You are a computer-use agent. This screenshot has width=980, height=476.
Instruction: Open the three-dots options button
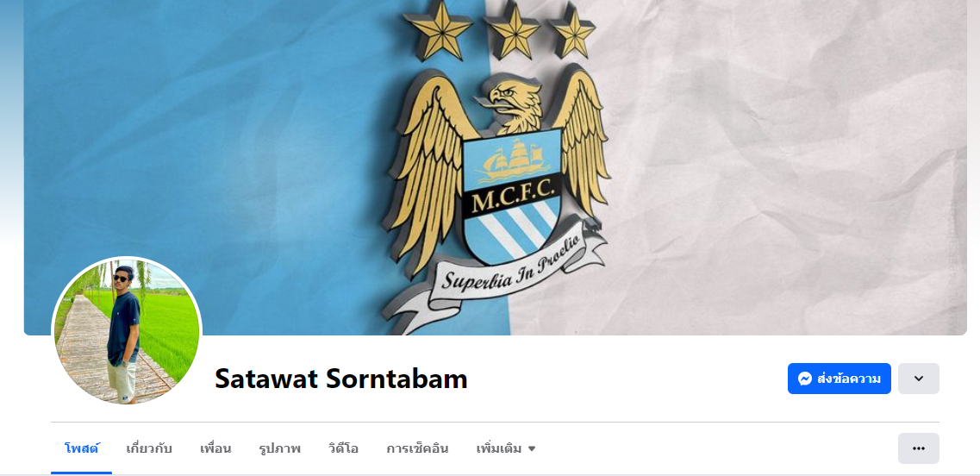click(918, 448)
